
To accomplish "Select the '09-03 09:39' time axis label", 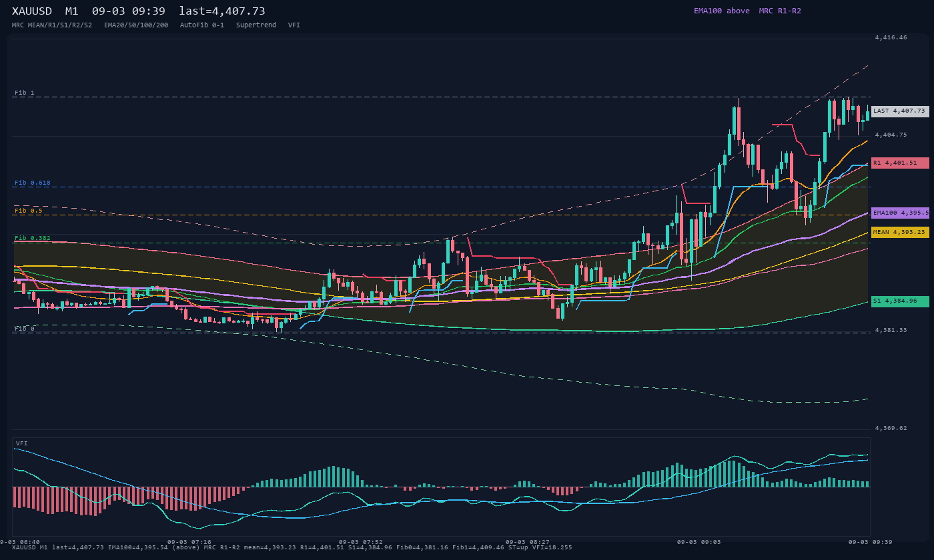I will click(x=871, y=542).
